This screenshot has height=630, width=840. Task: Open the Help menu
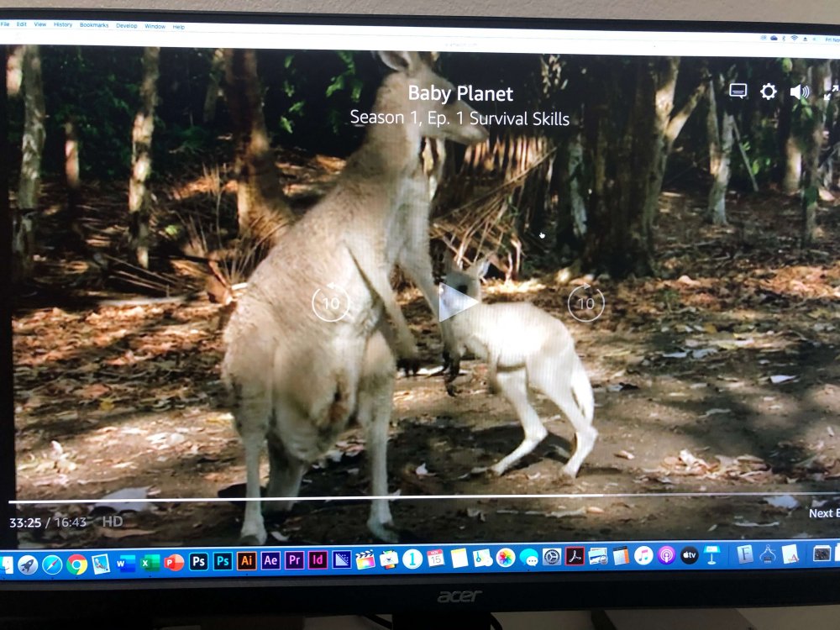pyautogui.click(x=178, y=27)
